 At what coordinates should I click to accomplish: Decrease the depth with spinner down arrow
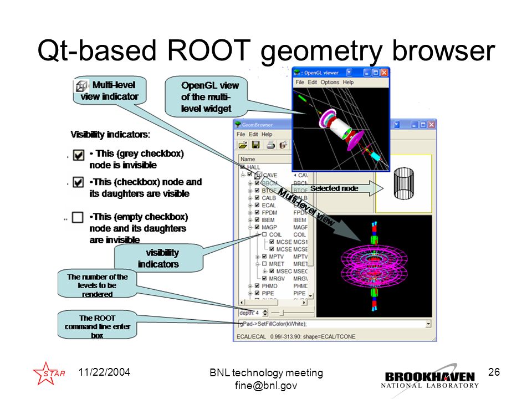click(265, 315)
